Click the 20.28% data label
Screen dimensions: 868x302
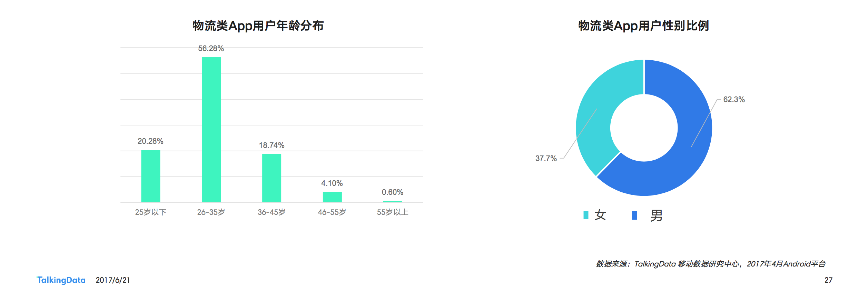[x=150, y=141]
